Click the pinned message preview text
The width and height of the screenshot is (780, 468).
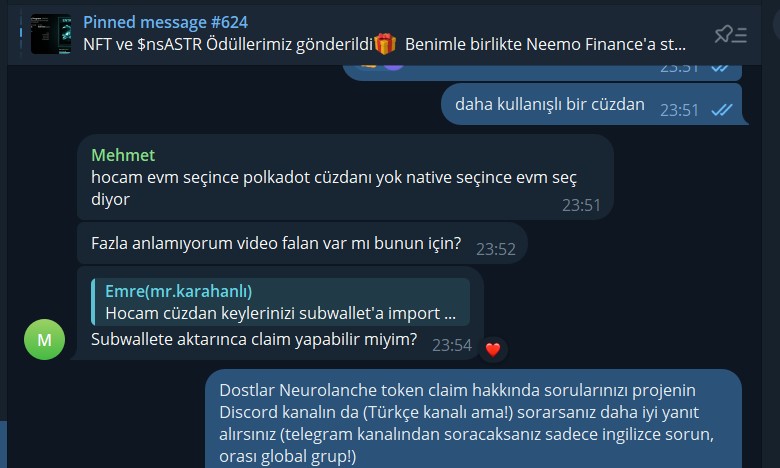(384, 44)
